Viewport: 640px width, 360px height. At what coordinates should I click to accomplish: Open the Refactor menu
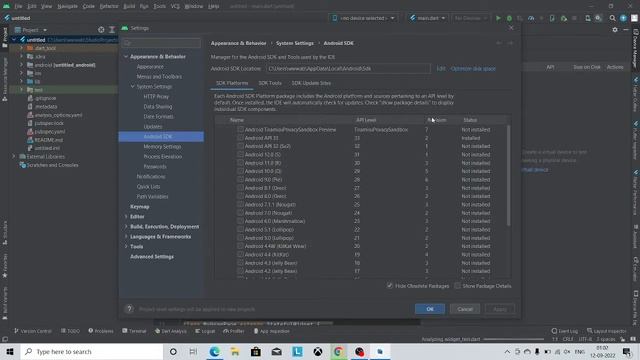[x=109, y=6]
